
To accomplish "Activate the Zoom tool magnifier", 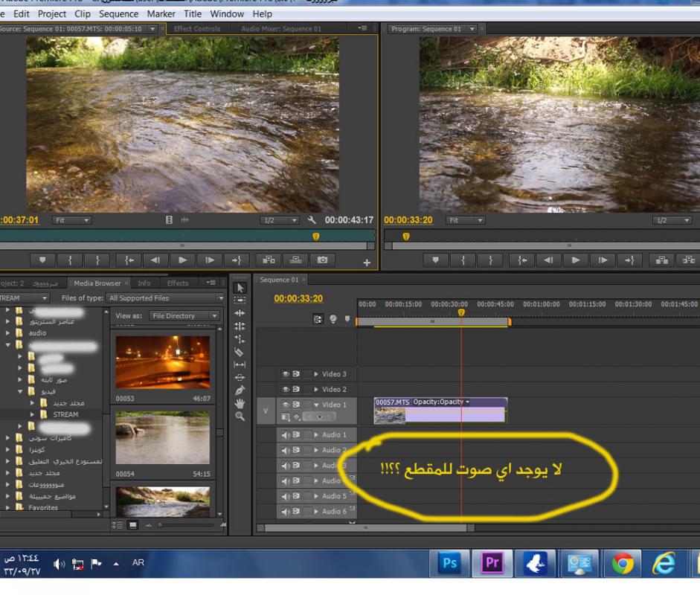I will tap(240, 416).
